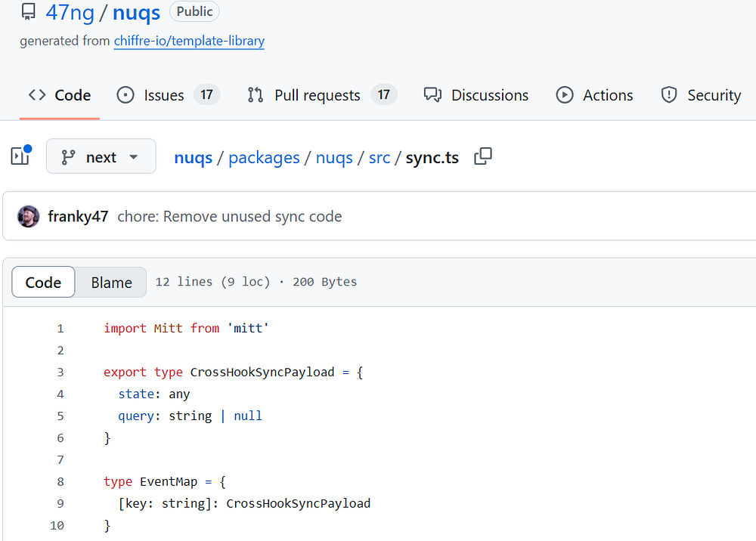756x541 pixels.
Task: Select the Code view toggle
Action: [43, 283]
